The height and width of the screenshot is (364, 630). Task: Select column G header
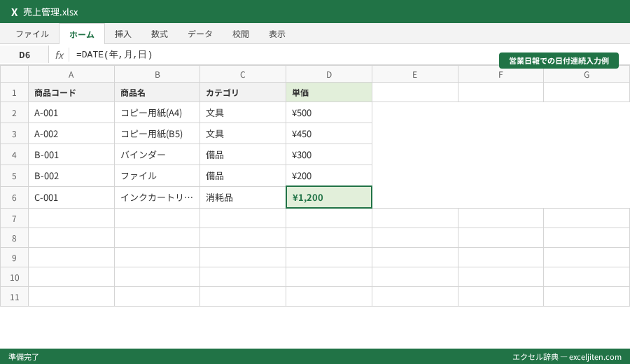click(x=587, y=74)
